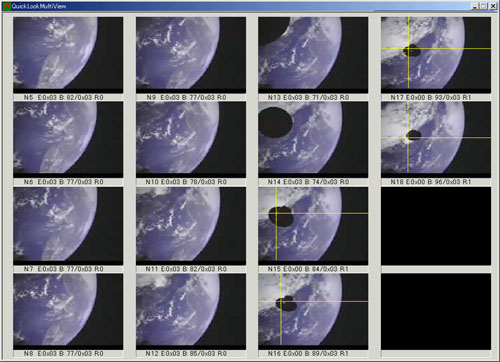Open the N12 image thumbnail
Image resolution: width=500 pixels, height=362 pixels.
pos(191,312)
